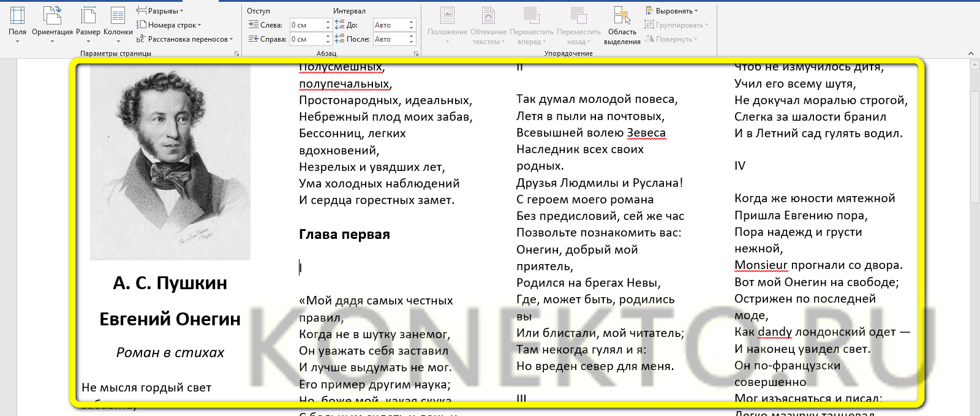The height and width of the screenshot is (416, 980).
Task: Click the line Так думал молодой повеса
Action: click(597, 99)
